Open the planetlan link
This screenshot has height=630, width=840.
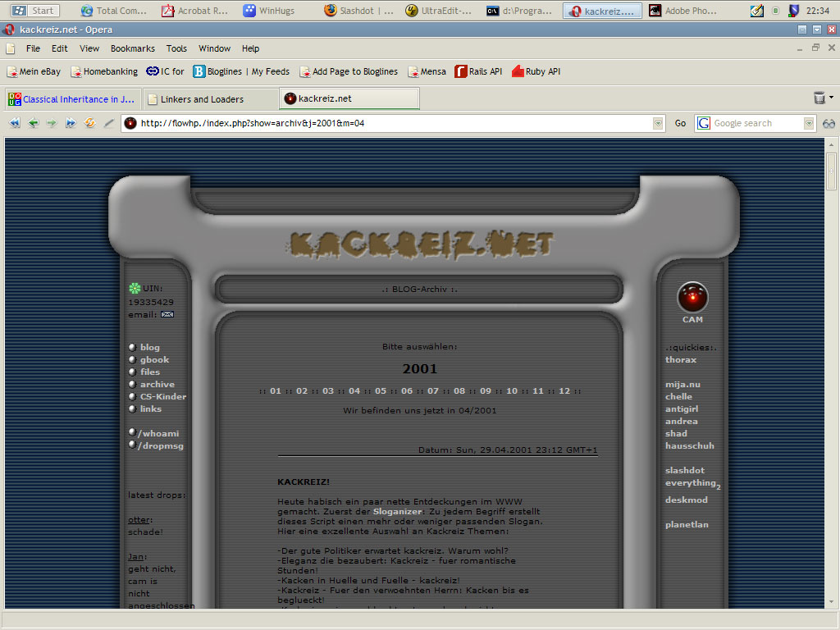(687, 524)
